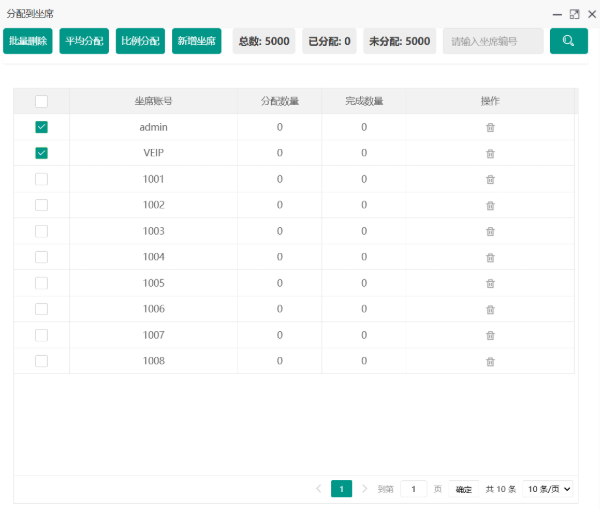This screenshot has height=510, width=600.
Task: Remove agent 1001 using trash icon
Action: [x=490, y=179]
